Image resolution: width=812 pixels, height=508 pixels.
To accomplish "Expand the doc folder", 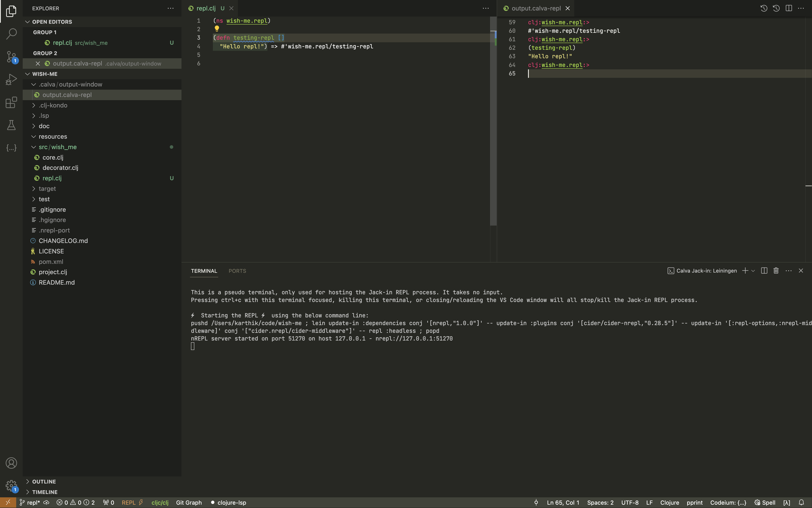I will click(34, 126).
